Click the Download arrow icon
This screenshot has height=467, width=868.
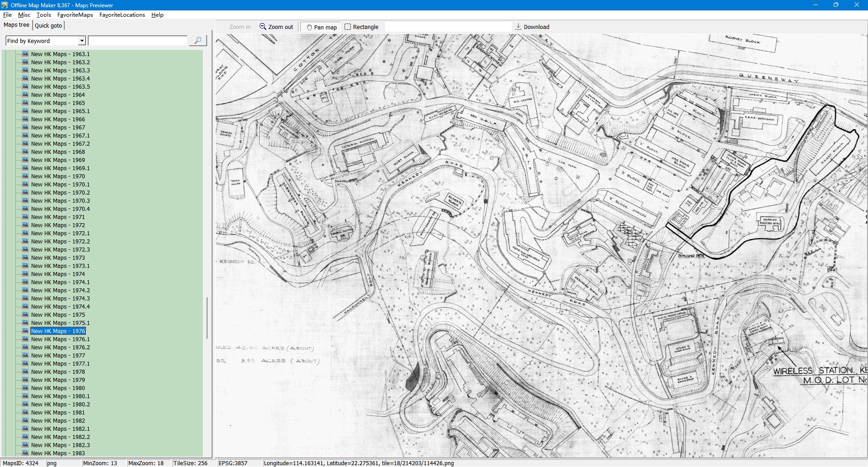[519, 27]
